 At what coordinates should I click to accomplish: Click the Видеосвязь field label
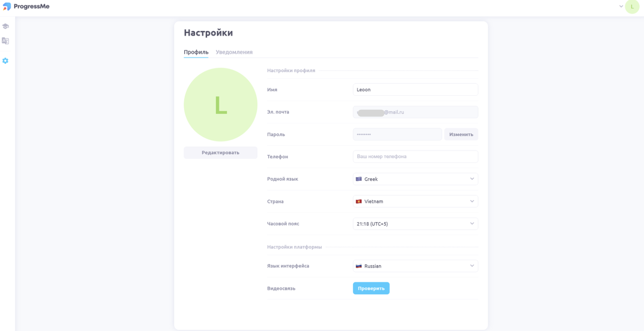coord(281,288)
